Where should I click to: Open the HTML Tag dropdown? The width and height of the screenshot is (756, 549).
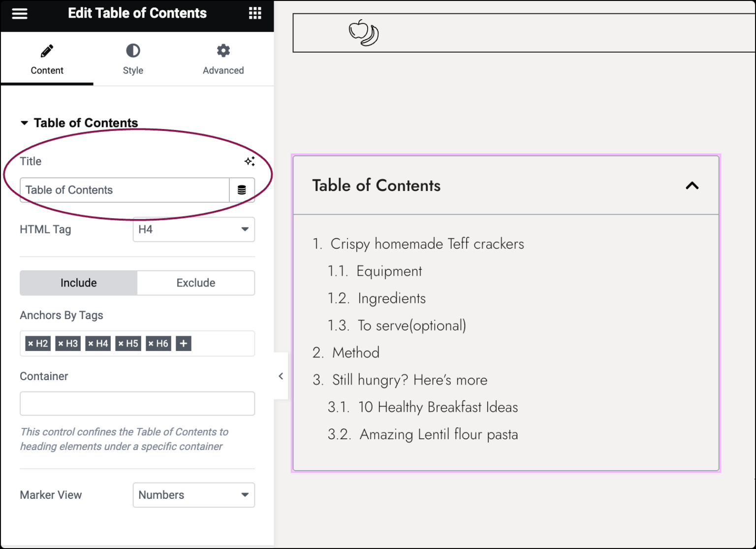point(193,229)
